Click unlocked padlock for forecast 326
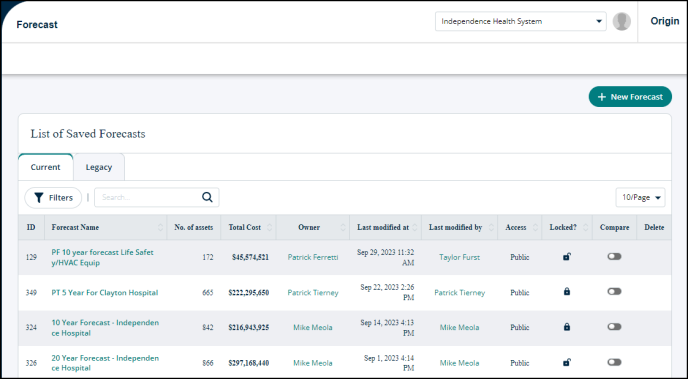This screenshot has width=688, height=379. (x=566, y=362)
